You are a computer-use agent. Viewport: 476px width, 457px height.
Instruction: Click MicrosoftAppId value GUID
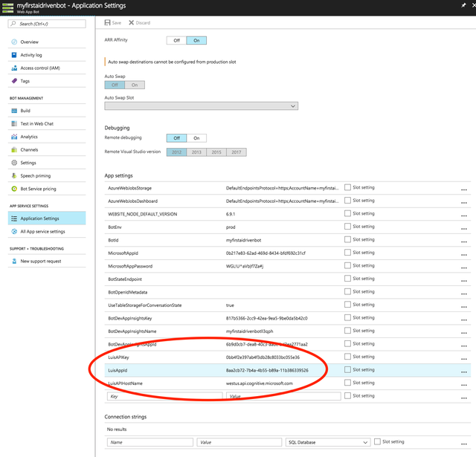266,253
